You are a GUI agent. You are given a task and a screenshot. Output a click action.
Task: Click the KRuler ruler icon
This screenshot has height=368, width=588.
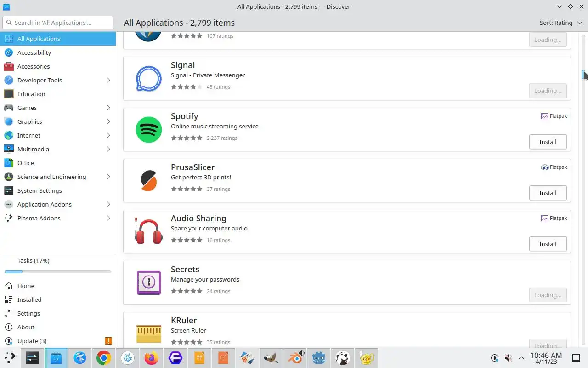149,333
